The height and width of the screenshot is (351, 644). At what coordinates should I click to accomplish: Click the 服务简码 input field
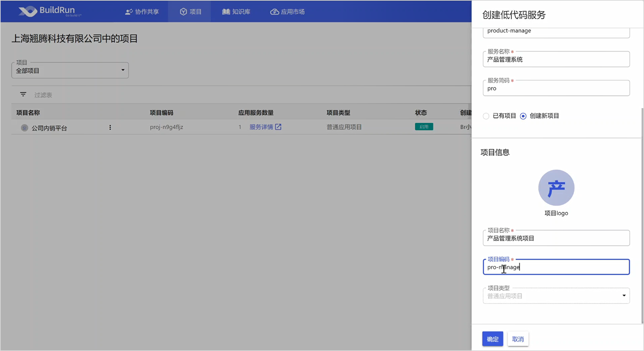click(x=556, y=88)
